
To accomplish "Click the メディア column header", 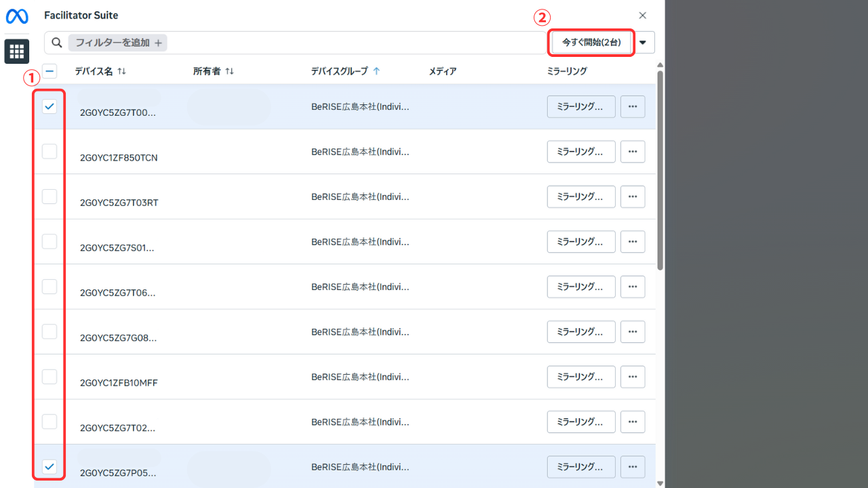I will click(x=442, y=71).
